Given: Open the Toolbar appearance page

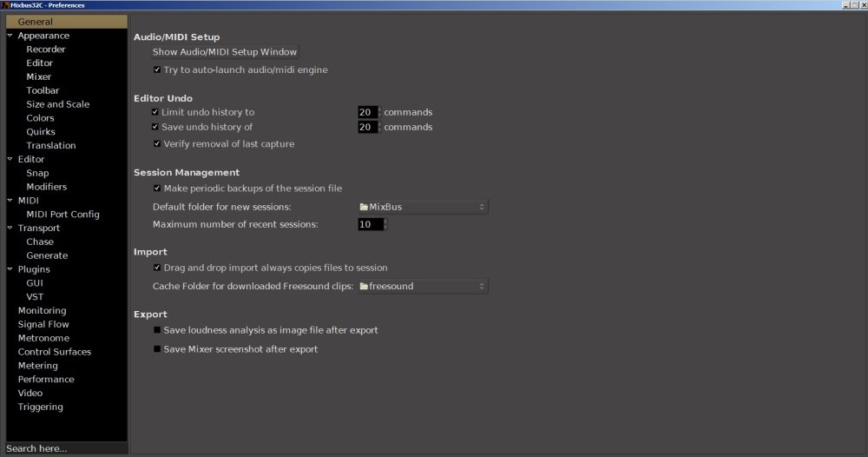Looking at the screenshot, I should pos(43,90).
